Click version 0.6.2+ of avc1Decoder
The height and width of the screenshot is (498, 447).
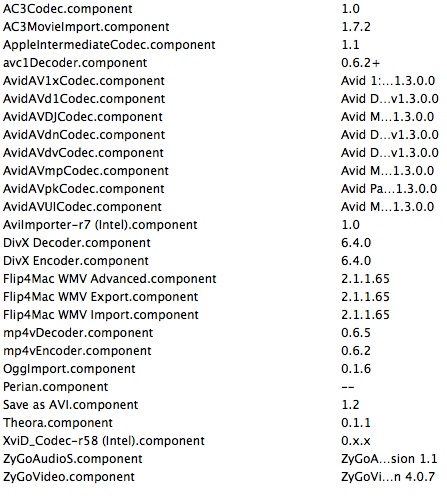pyautogui.click(x=360, y=63)
